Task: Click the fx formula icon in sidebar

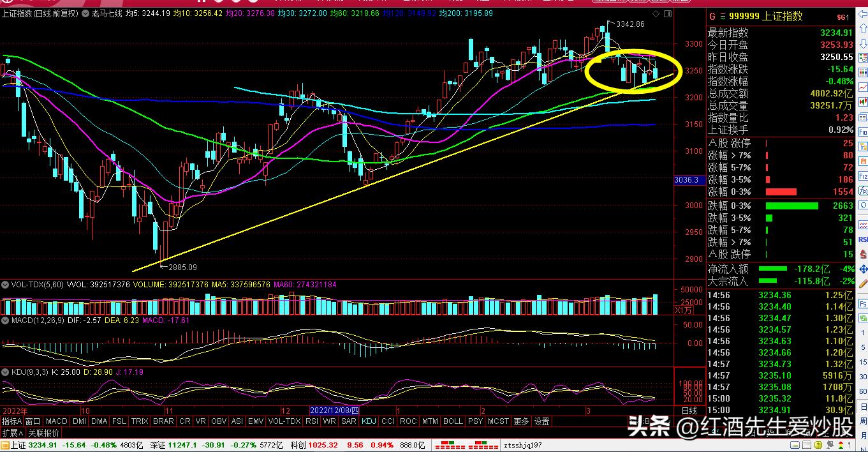Action: point(863,191)
